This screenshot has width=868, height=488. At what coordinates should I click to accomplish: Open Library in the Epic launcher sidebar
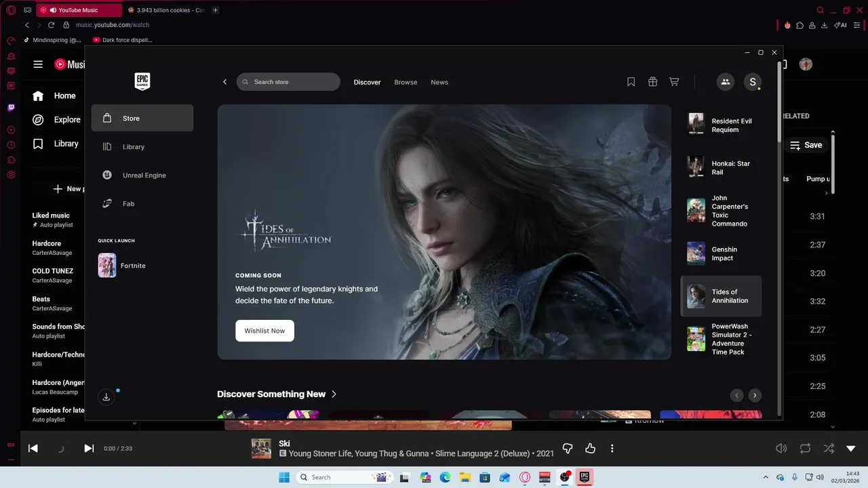(142, 146)
